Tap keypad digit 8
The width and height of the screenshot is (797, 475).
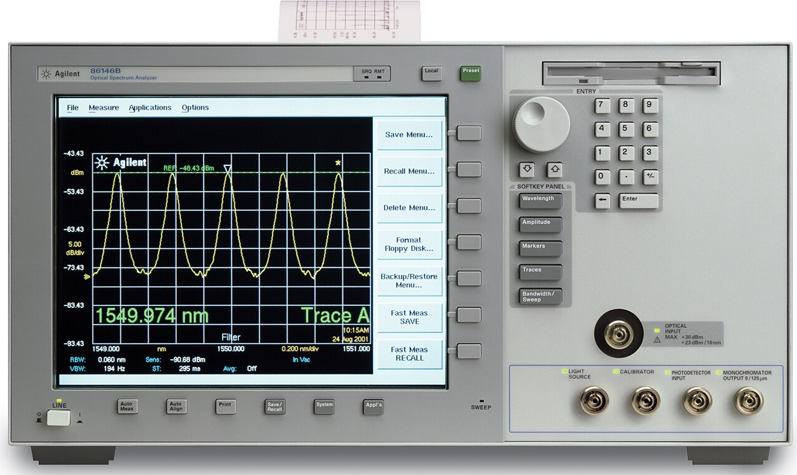tap(626, 105)
